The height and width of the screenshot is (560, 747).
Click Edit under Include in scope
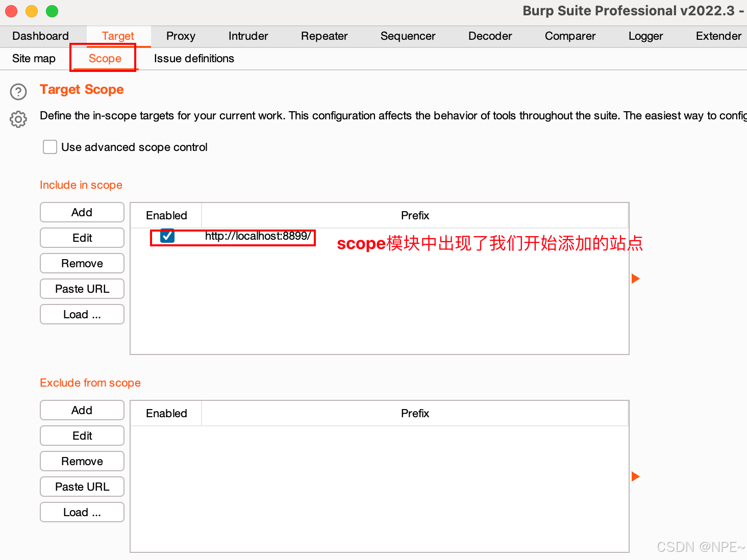pyautogui.click(x=82, y=238)
